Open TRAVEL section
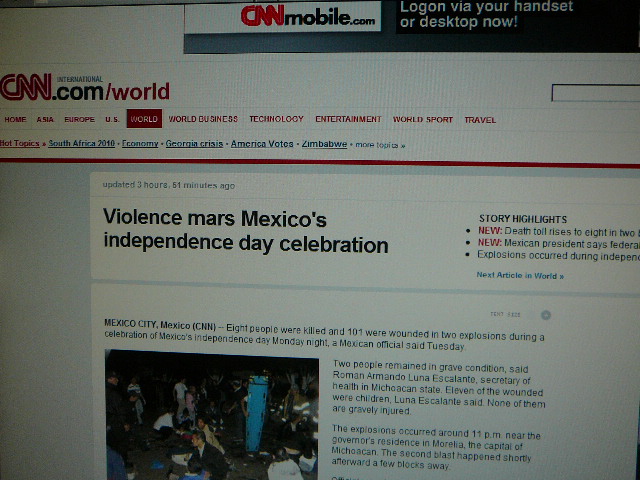The width and height of the screenshot is (640, 480). (480, 120)
